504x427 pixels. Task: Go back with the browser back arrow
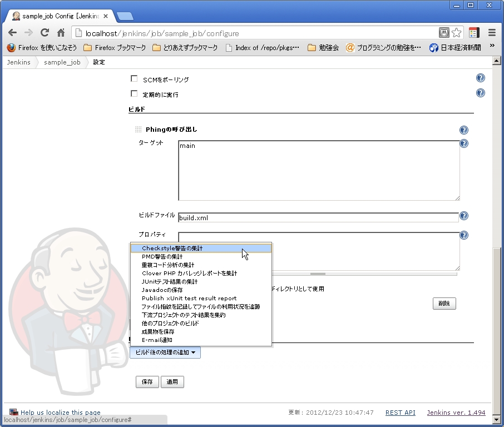point(13,33)
